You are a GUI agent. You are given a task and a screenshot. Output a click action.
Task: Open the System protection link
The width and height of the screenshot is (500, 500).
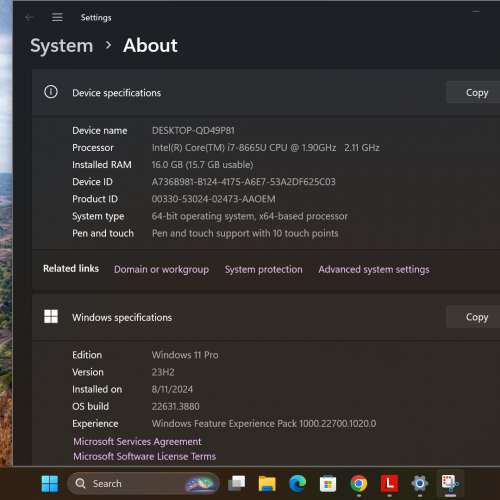click(x=263, y=269)
